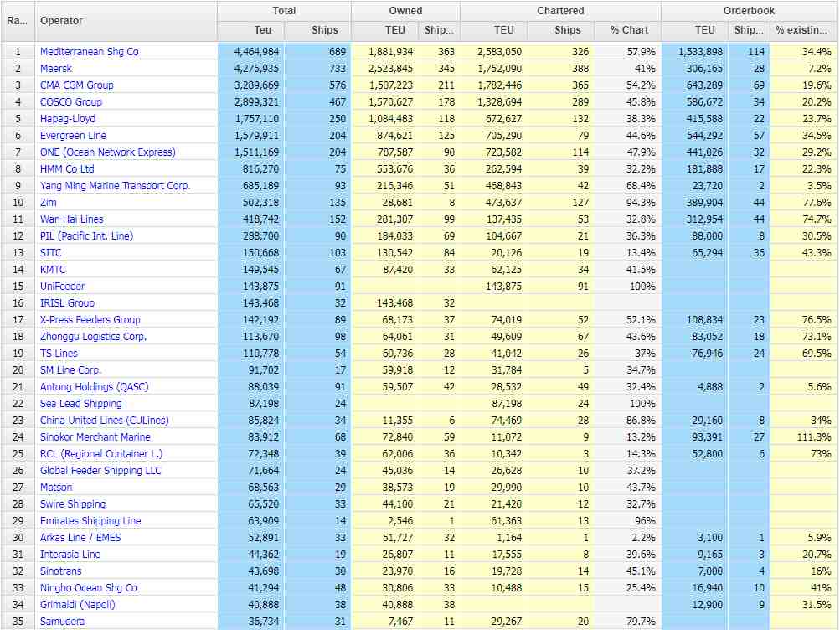Sort by Ships under Orderbook
This screenshot has height=630, width=840.
(x=749, y=30)
